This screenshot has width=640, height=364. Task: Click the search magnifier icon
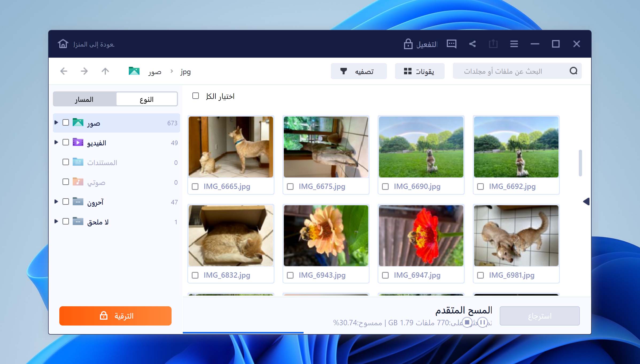pos(573,71)
